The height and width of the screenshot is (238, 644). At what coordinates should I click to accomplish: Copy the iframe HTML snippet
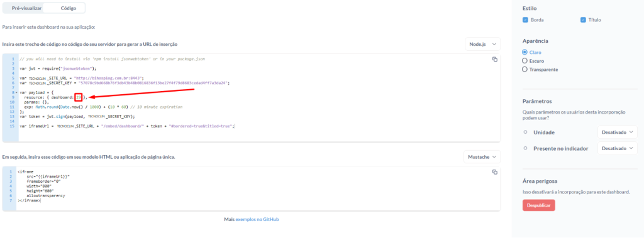[x=494, y=171]
